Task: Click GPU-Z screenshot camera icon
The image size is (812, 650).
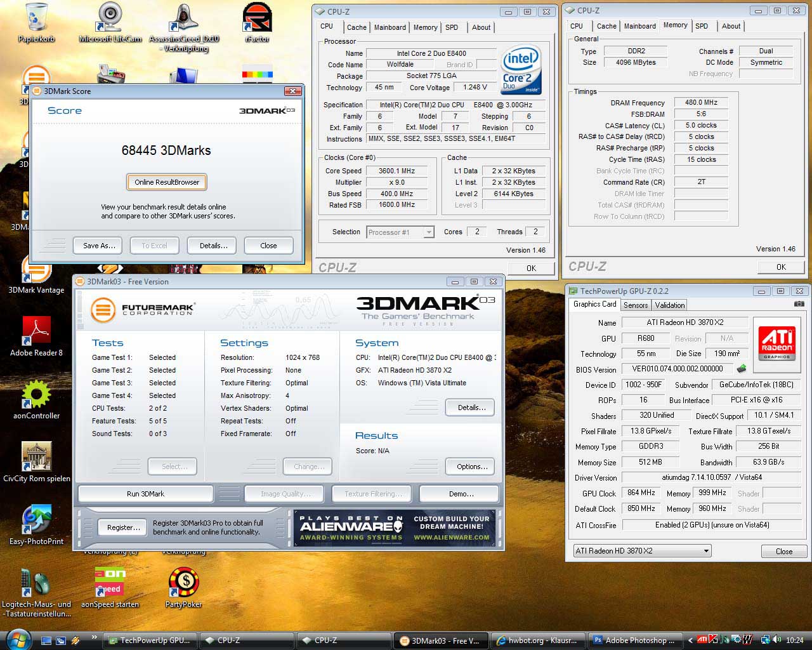Action: tap(799, 304)
